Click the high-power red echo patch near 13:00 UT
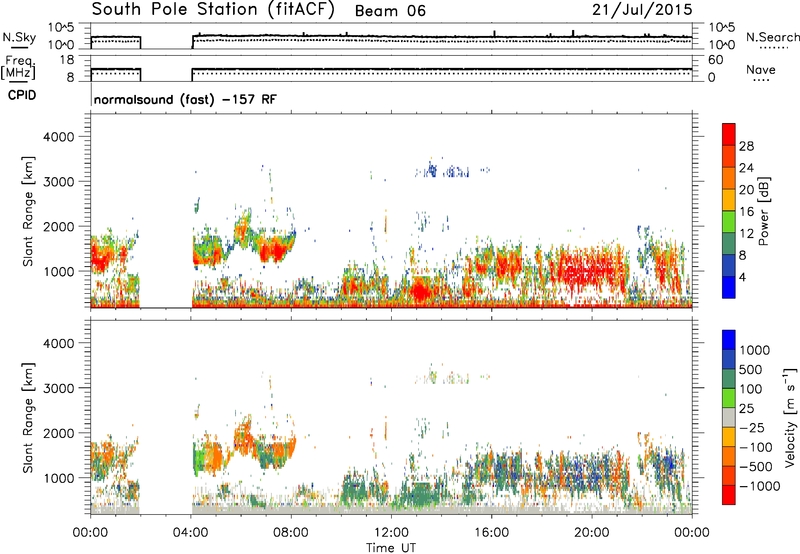The image size is (800, 554). click(420, 289)
